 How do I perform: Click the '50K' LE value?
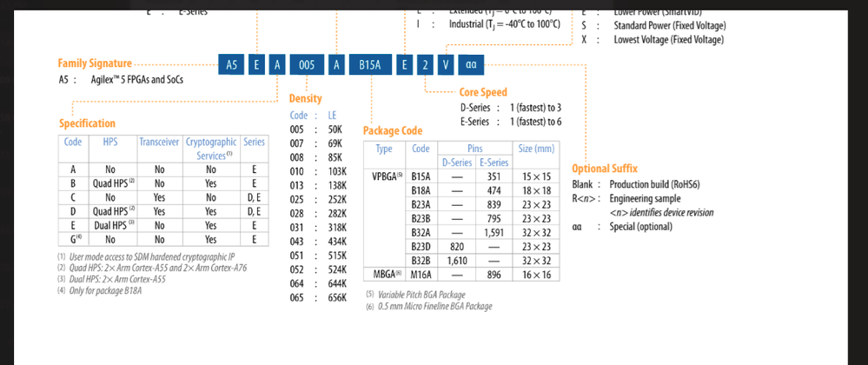point(334,129)
